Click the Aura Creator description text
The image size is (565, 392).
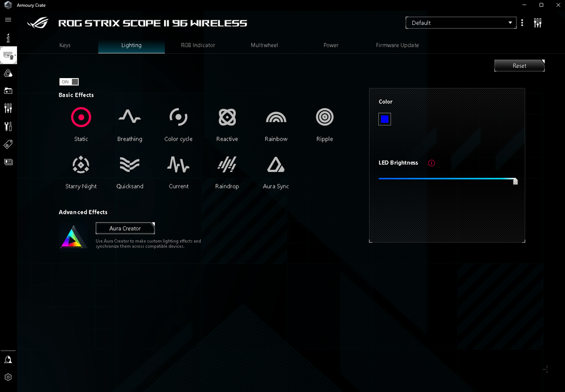[x=148, y=244]
